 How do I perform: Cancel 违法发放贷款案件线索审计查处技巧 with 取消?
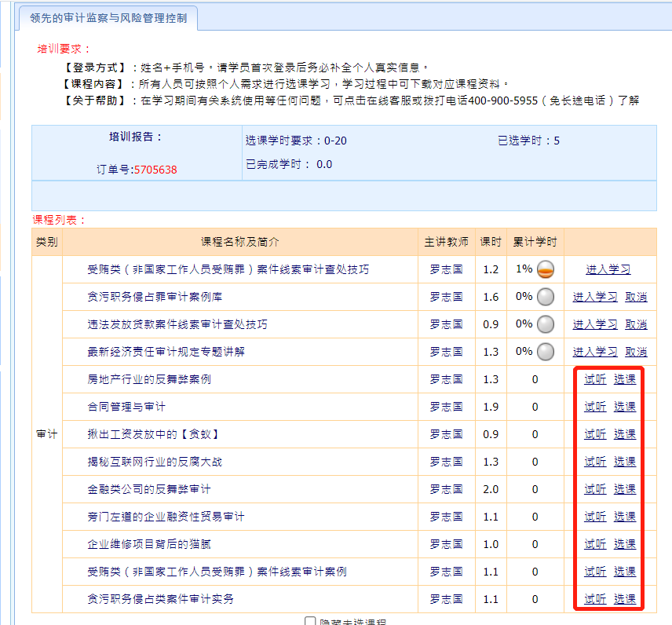(636, 324)
